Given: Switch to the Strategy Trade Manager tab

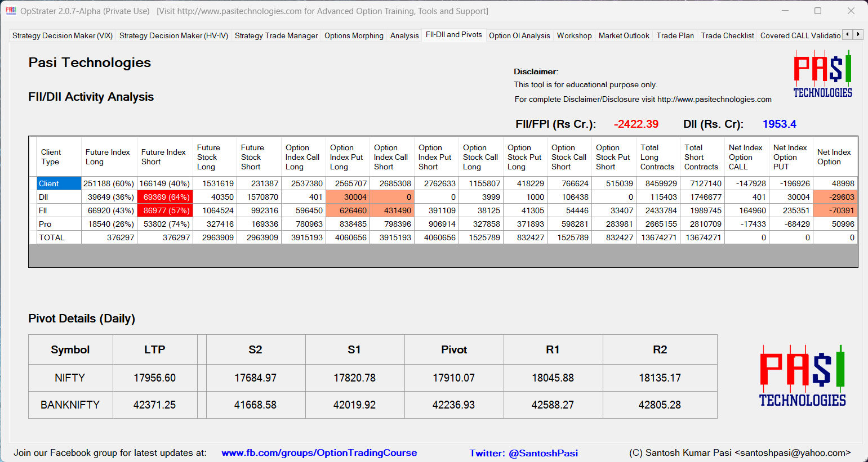Looking at the screenshot, I should pos(276,35).
